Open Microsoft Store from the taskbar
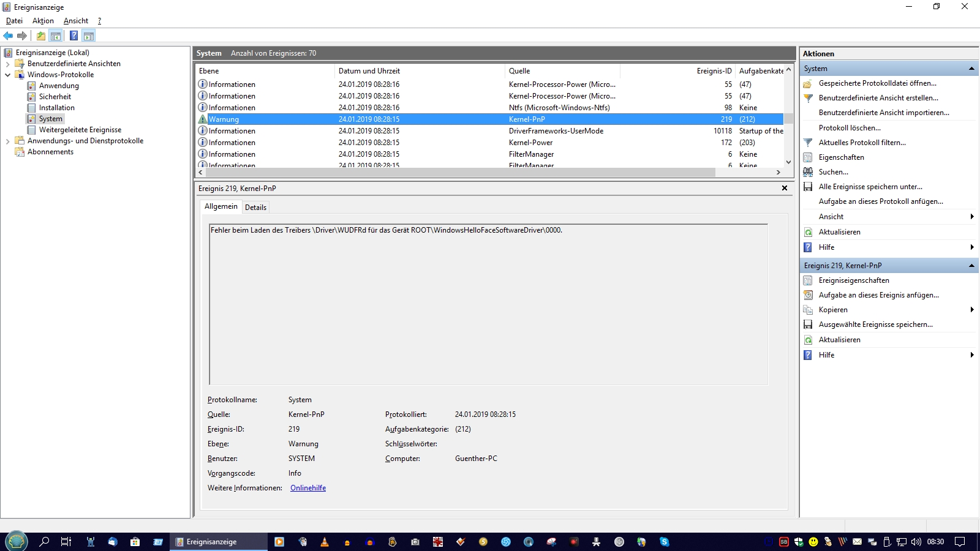Screen dimensions: 980x551 pyautogui.click(x=135, y=542)
